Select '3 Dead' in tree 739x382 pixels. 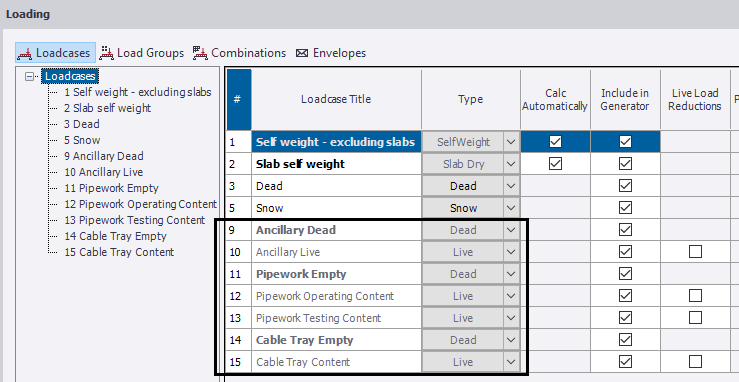(82, 124)
